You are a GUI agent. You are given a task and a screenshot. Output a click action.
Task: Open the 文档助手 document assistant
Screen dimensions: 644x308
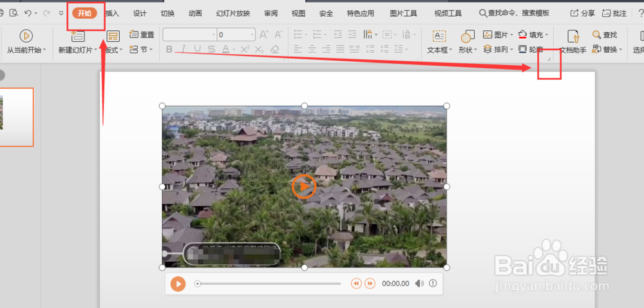pyautogui.click(x=573, y=42)
